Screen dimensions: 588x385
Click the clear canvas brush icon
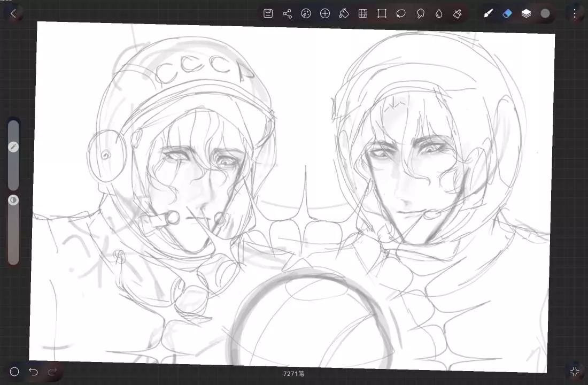pos(457,14)
